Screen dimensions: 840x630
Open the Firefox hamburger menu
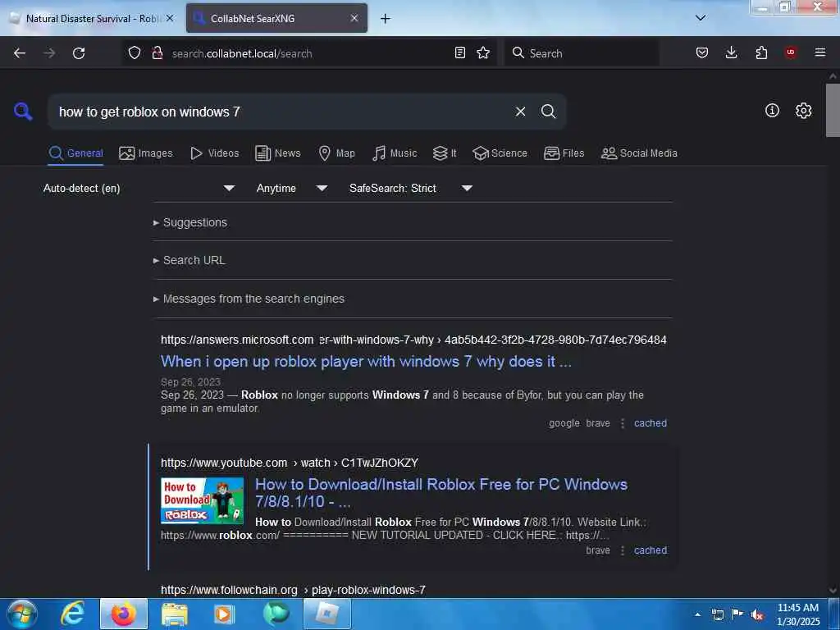(820, 52)
